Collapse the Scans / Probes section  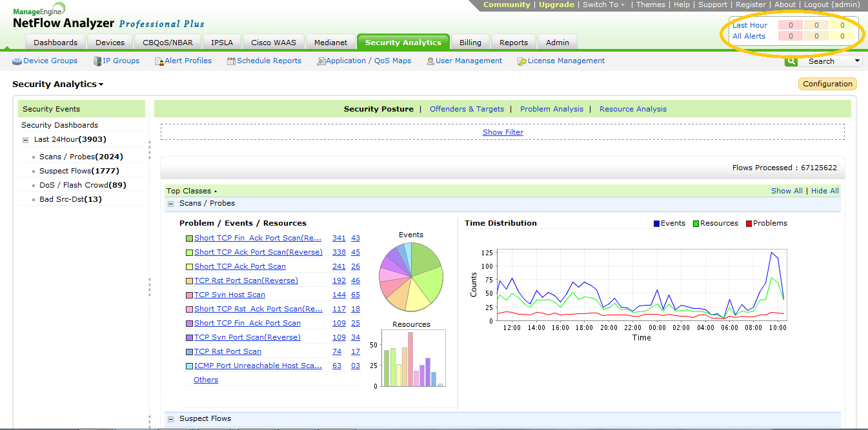pos(171,204)
